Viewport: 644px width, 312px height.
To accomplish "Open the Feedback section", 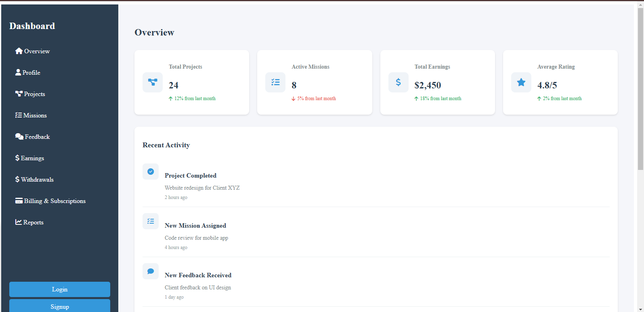I will pos(60,137).
